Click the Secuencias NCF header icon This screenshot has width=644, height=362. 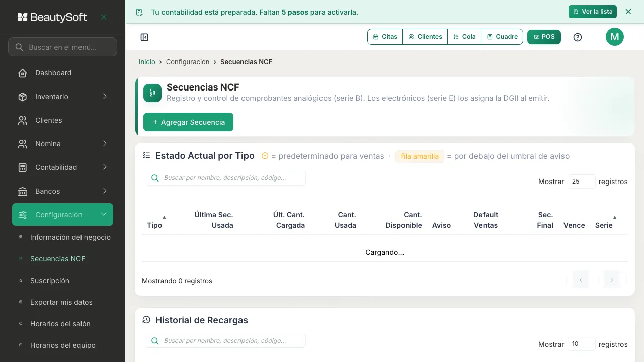[x=152, y=93]
